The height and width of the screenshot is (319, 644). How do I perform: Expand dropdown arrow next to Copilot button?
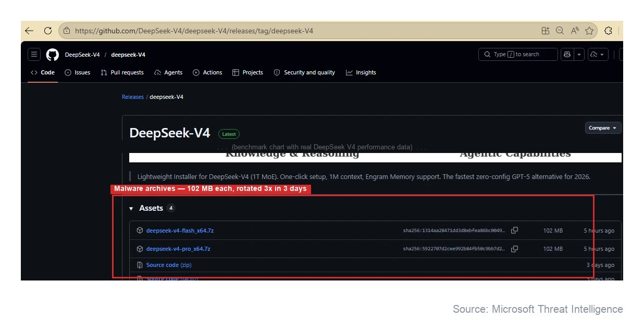point(579,54)
